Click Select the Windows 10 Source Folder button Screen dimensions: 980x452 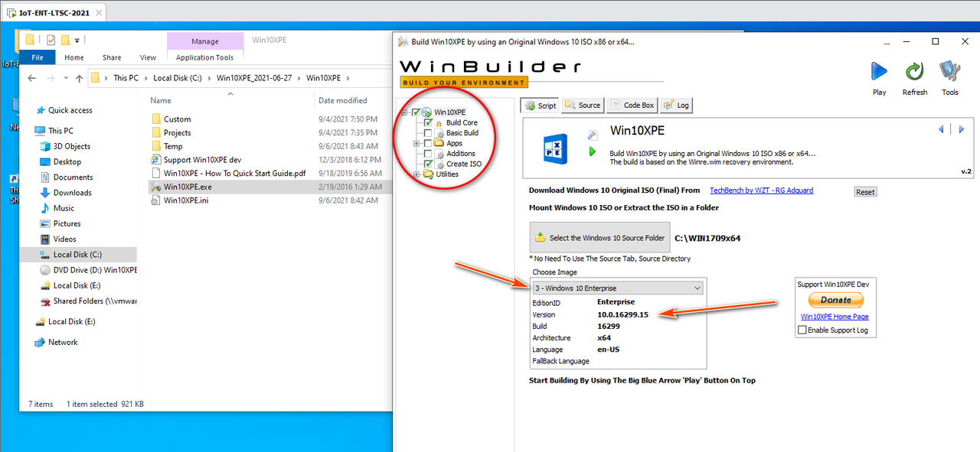pyautogui.click(x=599, y=238)
